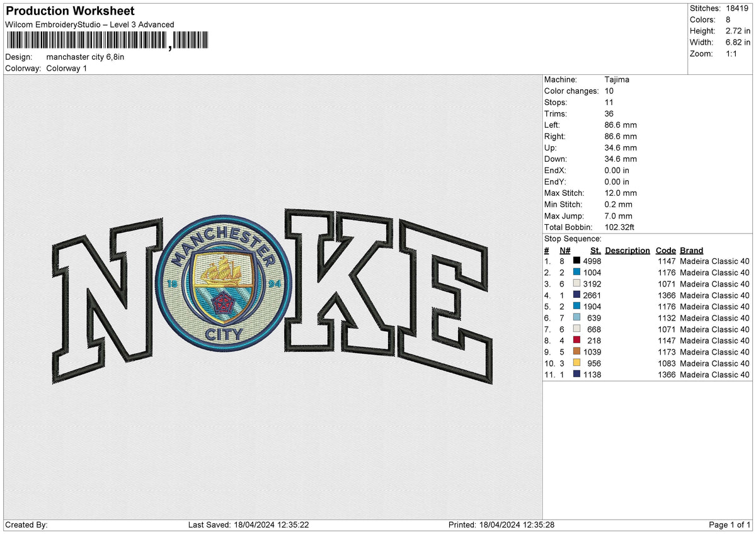756x534 pixels.
Task: Click "Madeira Classic 40" in stop 11 row
Action: pos(715,375)
